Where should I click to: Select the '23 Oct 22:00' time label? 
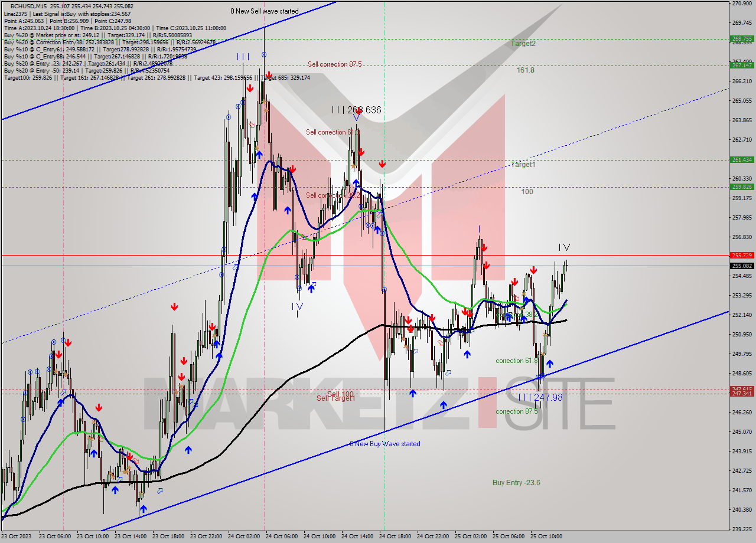point(206,537)
